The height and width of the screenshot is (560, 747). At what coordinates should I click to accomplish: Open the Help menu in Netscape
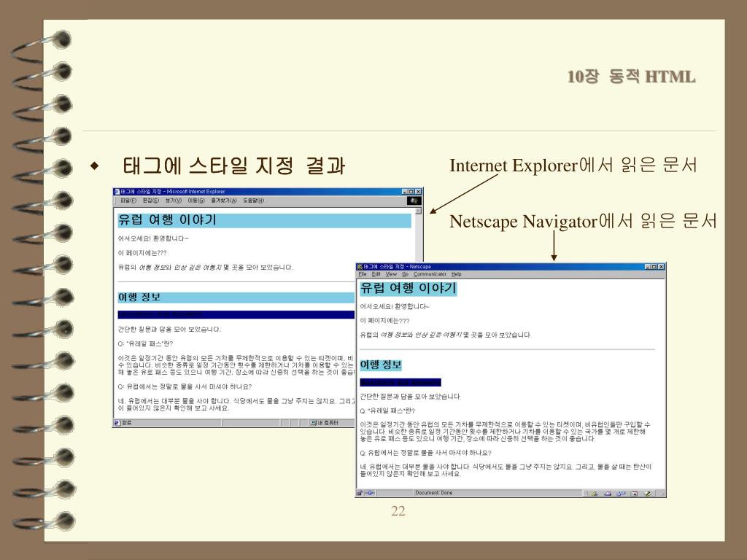click(x=457, y=274)
